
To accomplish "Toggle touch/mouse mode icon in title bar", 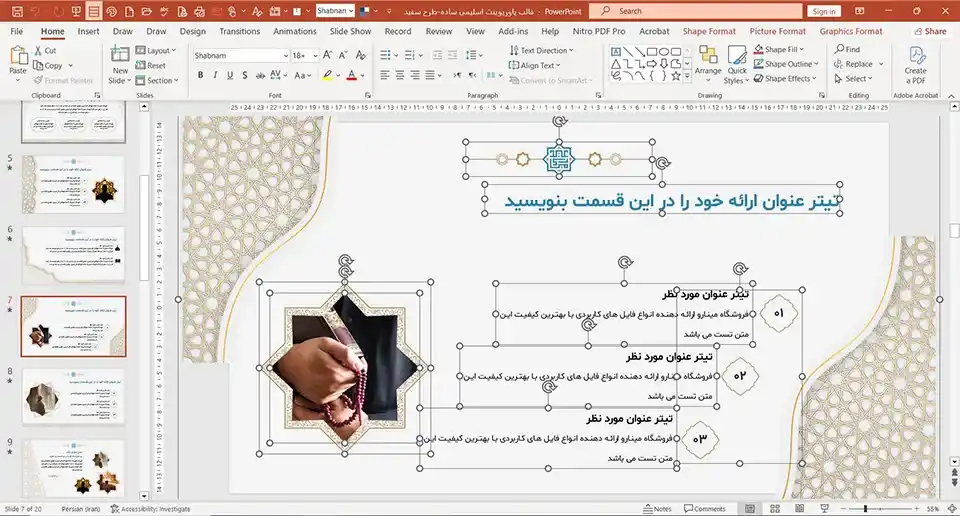I will pos(233,11).
